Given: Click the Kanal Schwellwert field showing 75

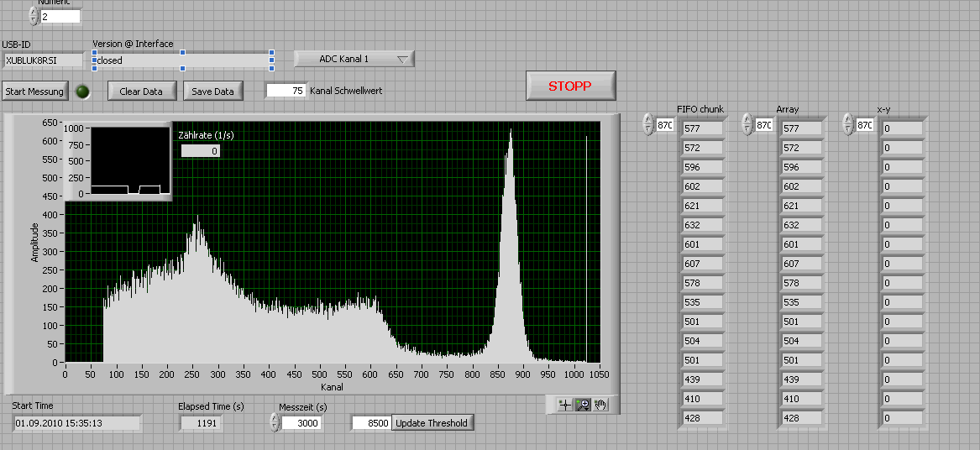Looking at the screenshot, I should pyautogui.click(x=286, y=91).
